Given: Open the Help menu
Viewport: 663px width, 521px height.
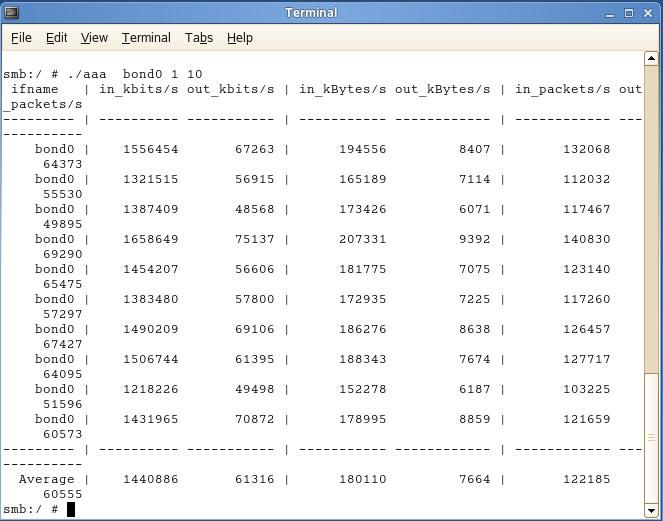Looking at the screenshot, I should coord(240,38).
